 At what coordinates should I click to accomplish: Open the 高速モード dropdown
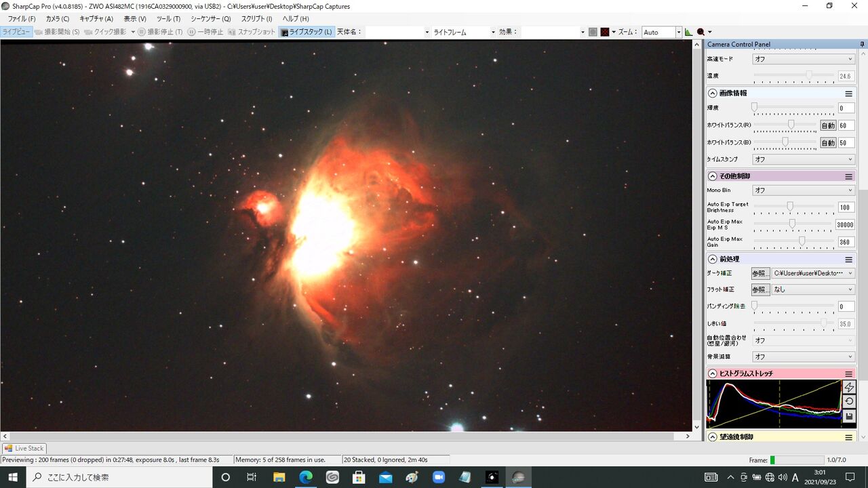pyautogui.click(x=804, y=59)
